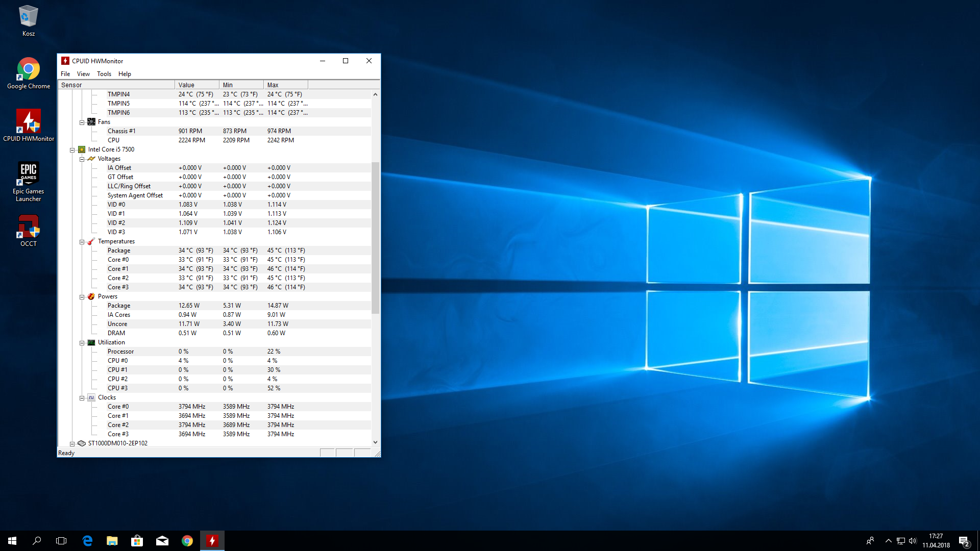Collapse the Utilization section

[82, 343]
